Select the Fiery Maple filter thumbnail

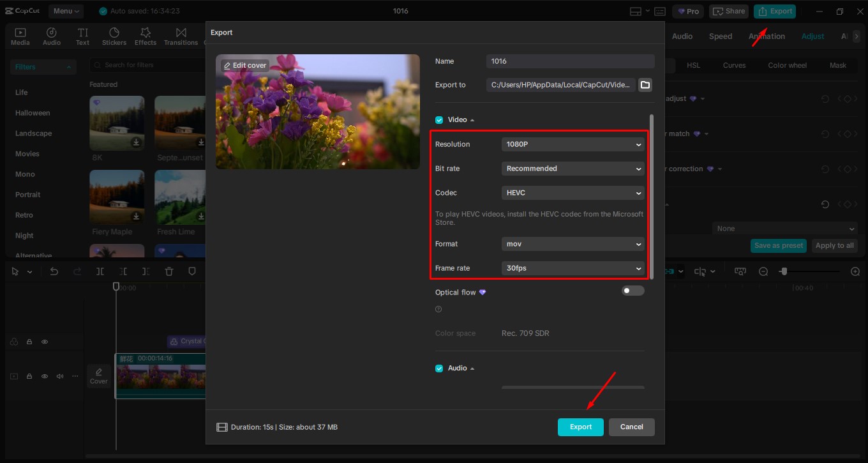[117, 197]
